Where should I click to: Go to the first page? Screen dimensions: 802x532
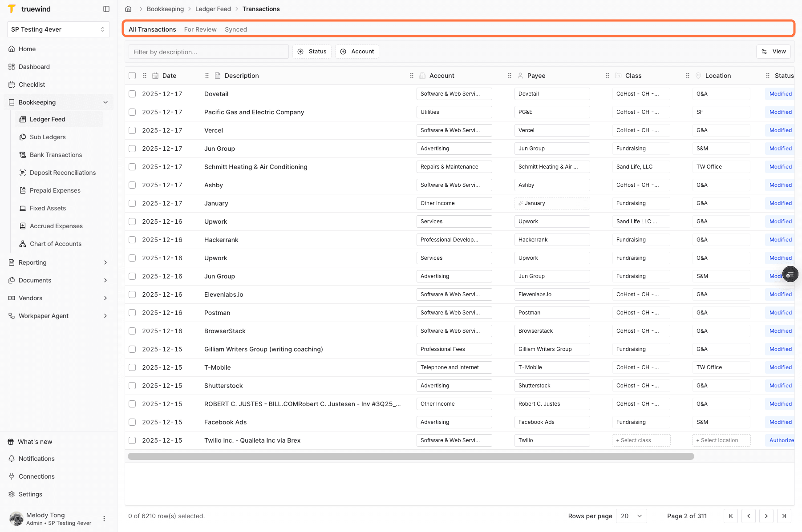click(731, 516)
